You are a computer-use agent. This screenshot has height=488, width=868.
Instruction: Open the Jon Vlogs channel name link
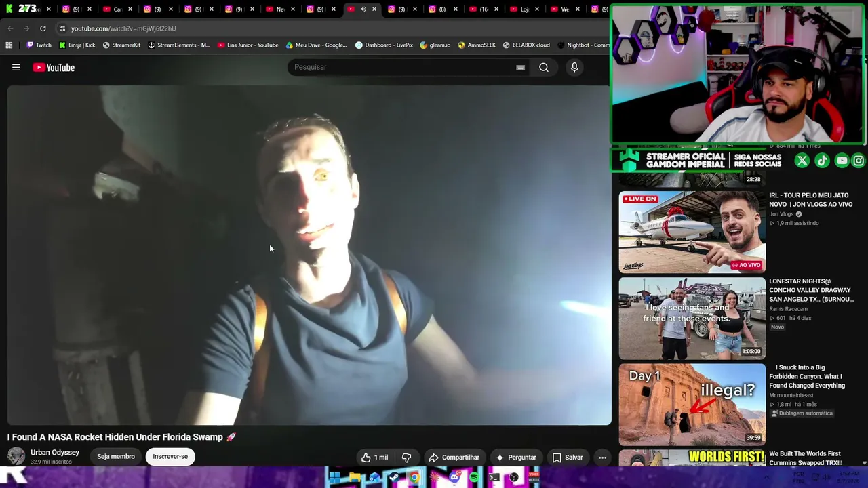(x=781, y=214)
